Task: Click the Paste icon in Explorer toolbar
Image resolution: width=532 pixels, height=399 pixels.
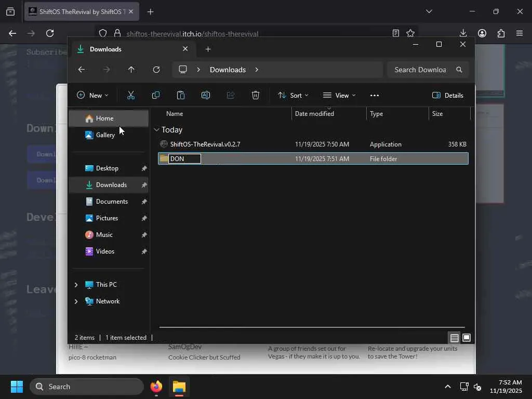Action: [x=180, y=96]
